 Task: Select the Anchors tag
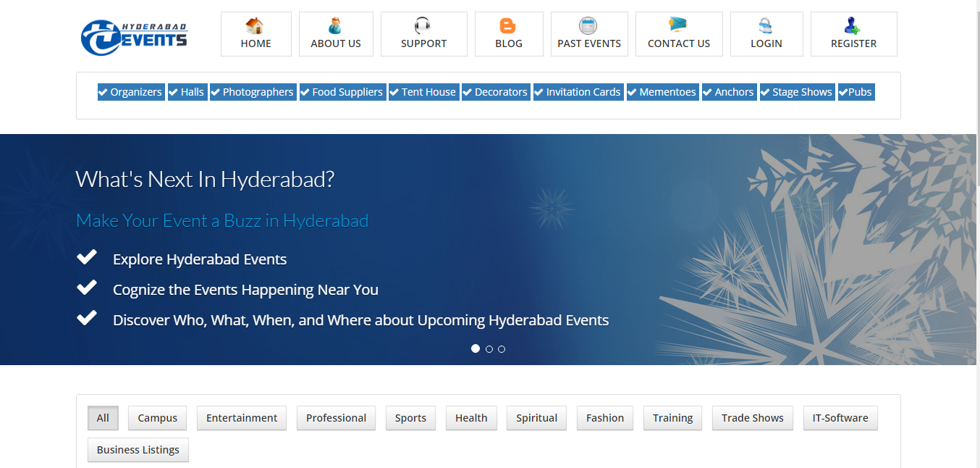[x=730, y=92]
